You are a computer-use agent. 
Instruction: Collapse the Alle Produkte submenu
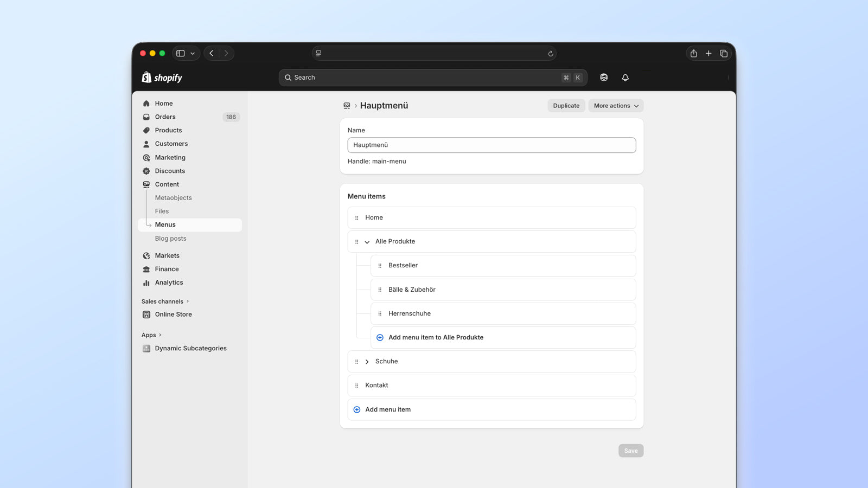point(367,242)
